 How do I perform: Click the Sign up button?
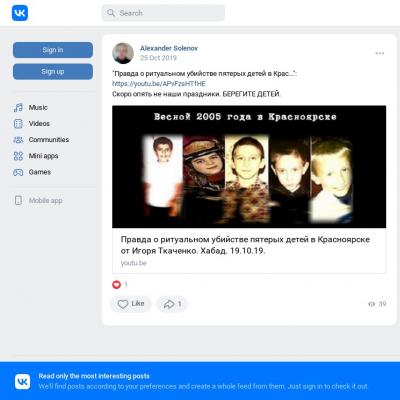(x=53, y=72)
